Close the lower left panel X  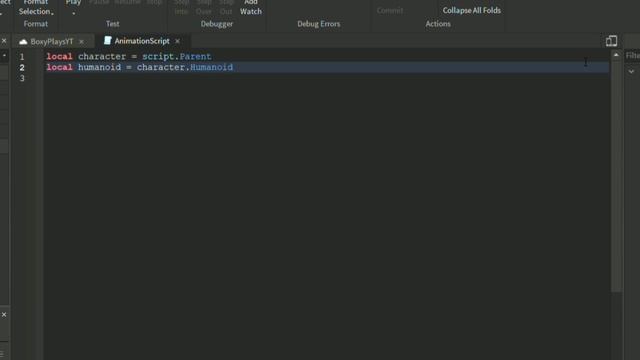[4, 315]
